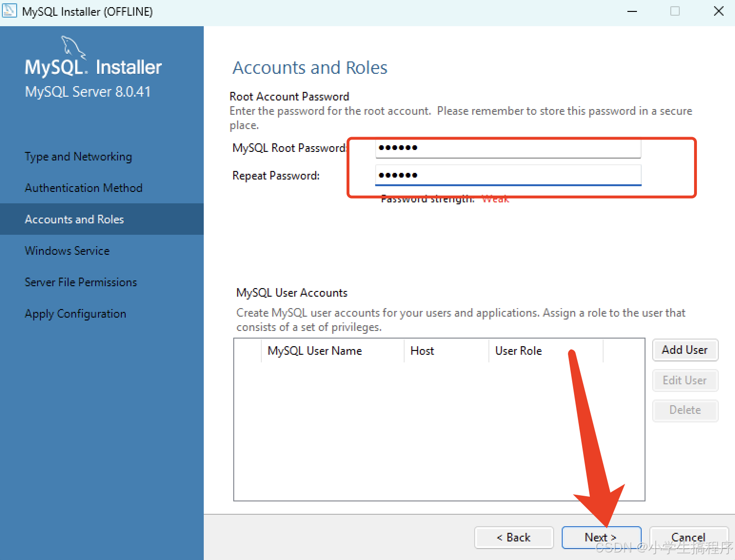This screenshot has width=735, height=560.
Task: Jump to the Windows Service step
Action: (x=67, y=251)
